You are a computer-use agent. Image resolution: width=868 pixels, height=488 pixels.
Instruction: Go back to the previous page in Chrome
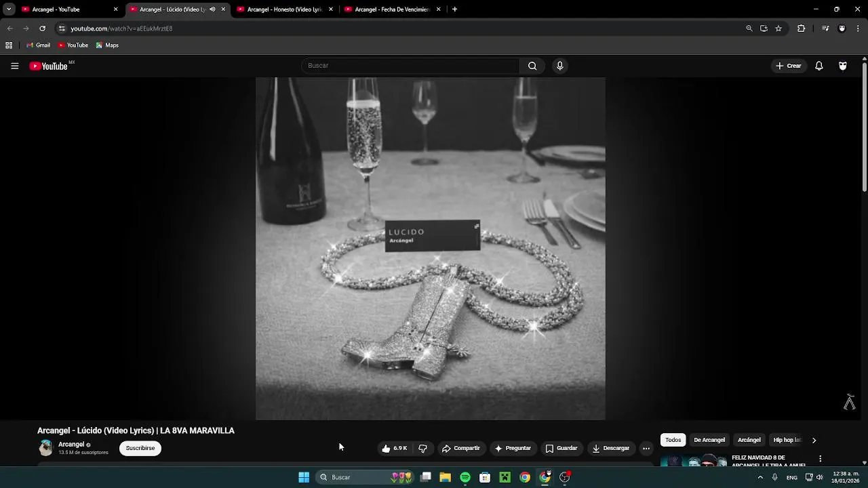tap(9, 28)
